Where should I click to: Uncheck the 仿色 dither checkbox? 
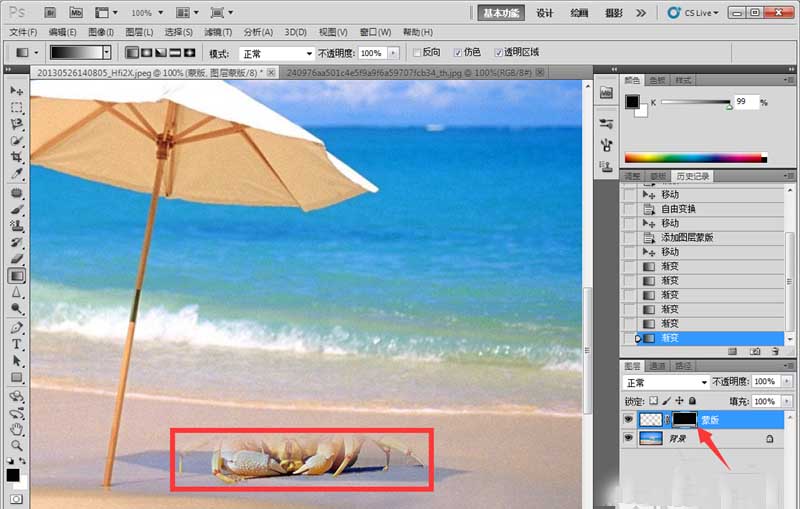pyautogui.click(x=458, y=53)
